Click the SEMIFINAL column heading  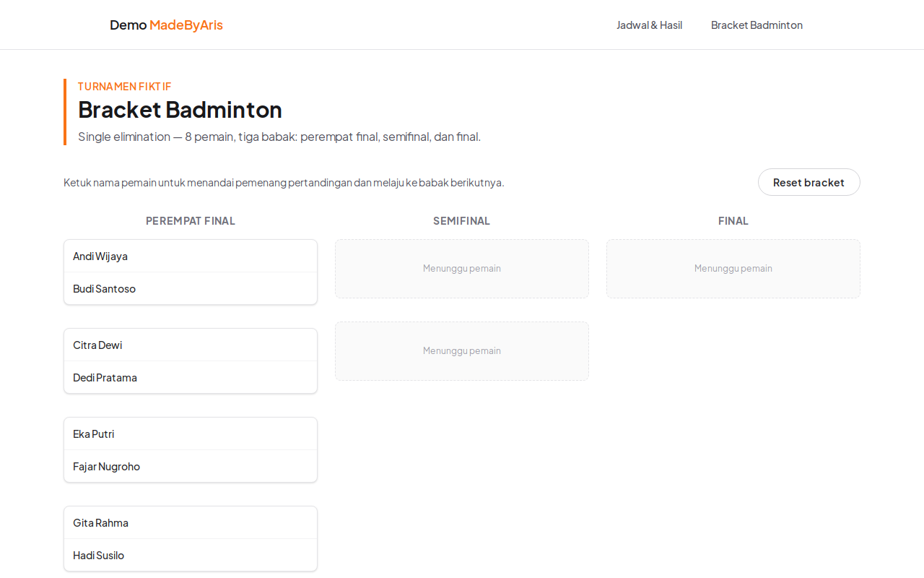[462, 221]
